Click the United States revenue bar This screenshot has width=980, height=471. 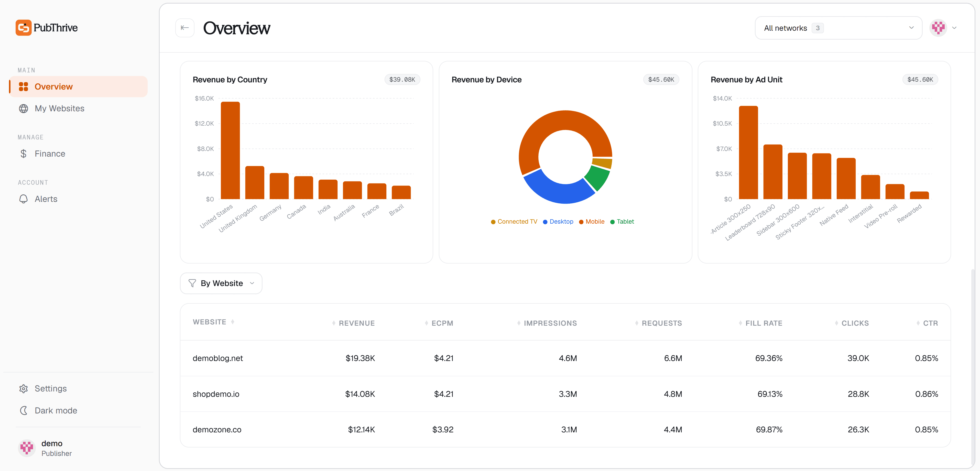(x=230, y=150)
